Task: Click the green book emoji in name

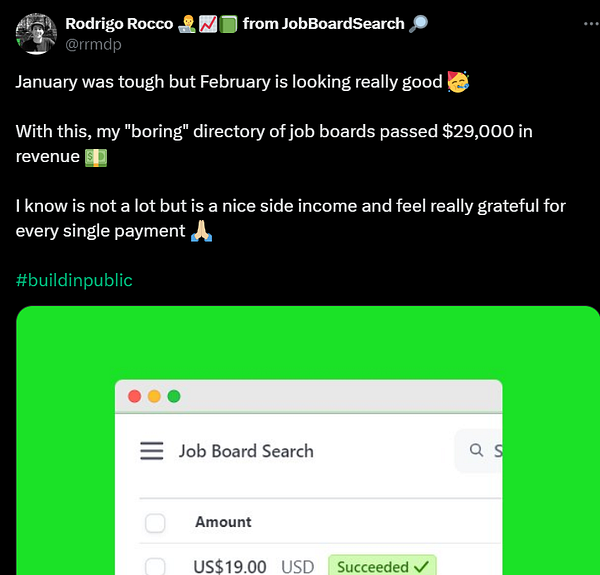Action: (228, 24)
